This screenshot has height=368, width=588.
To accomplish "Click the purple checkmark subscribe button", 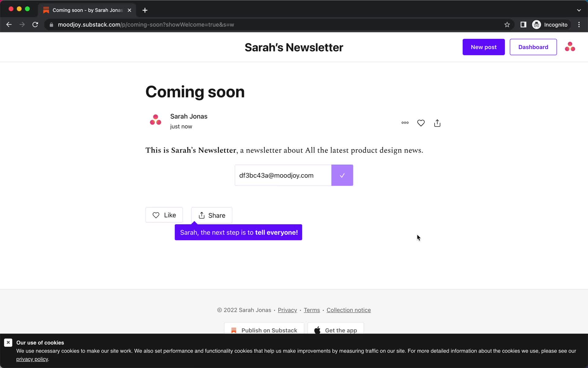I will 342,175.
